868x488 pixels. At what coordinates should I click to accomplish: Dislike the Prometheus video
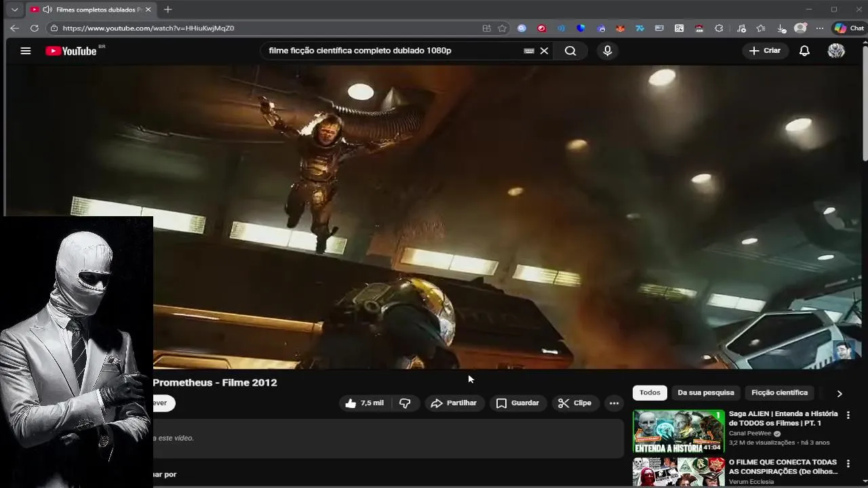(405, 403)
